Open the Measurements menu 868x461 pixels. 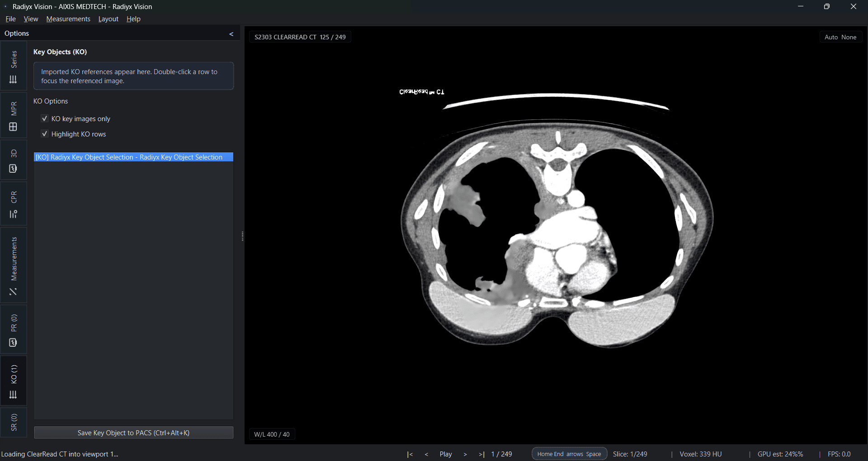[x=68, y=19]
